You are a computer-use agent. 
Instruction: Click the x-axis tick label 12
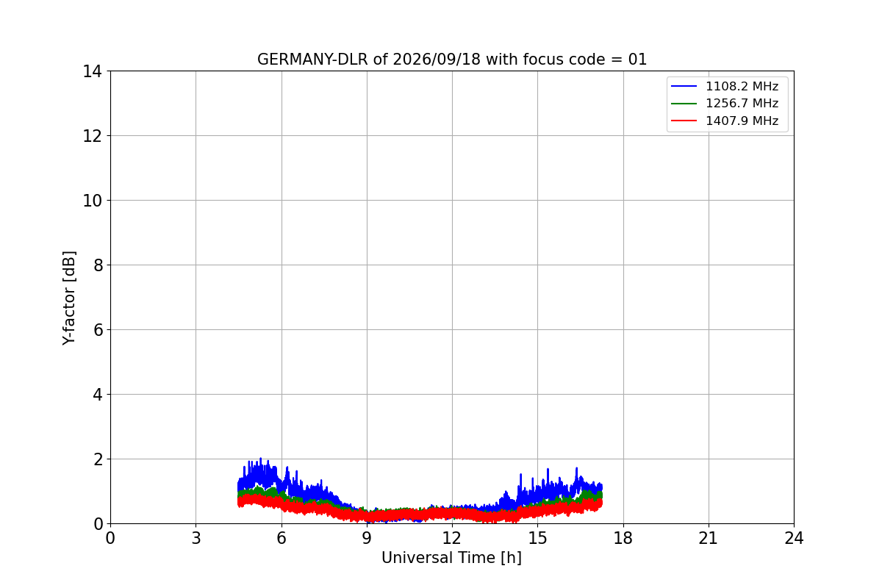tap(452, 539)
